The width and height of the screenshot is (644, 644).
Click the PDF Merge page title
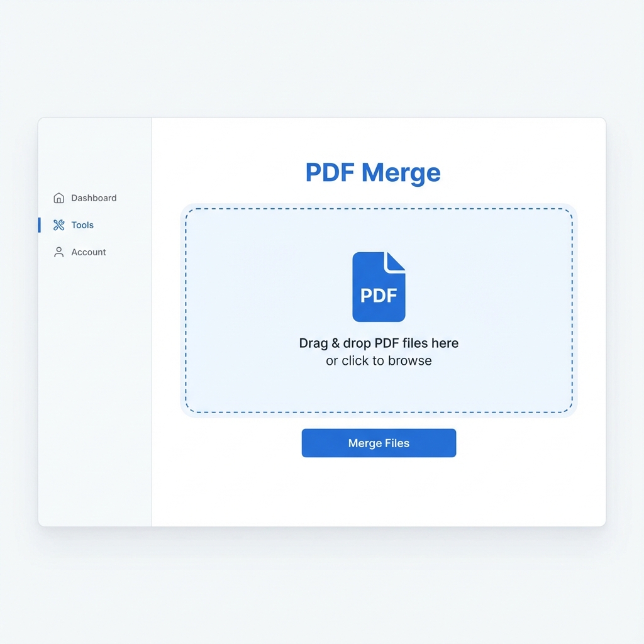[372, 172]
